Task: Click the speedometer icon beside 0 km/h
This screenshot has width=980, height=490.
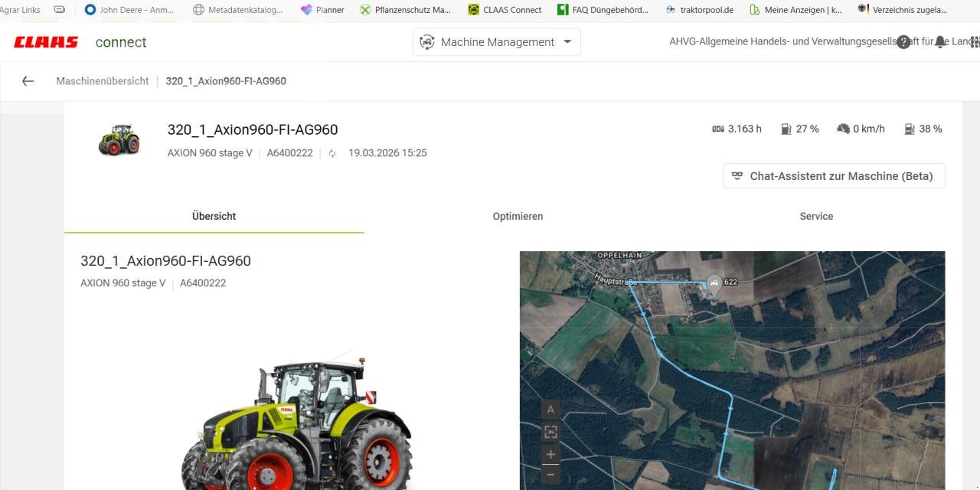Action: pyautogui.click(x=843, y=129)
